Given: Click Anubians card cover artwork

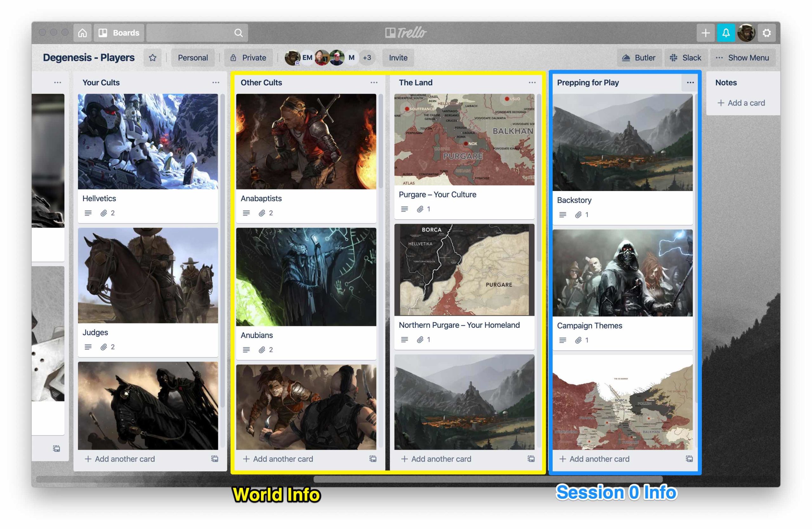Looking at the screenshot, I should (306, 277).
